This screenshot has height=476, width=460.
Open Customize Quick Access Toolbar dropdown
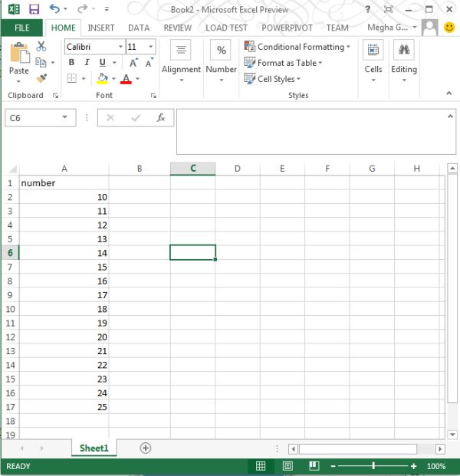coord(107,9)
